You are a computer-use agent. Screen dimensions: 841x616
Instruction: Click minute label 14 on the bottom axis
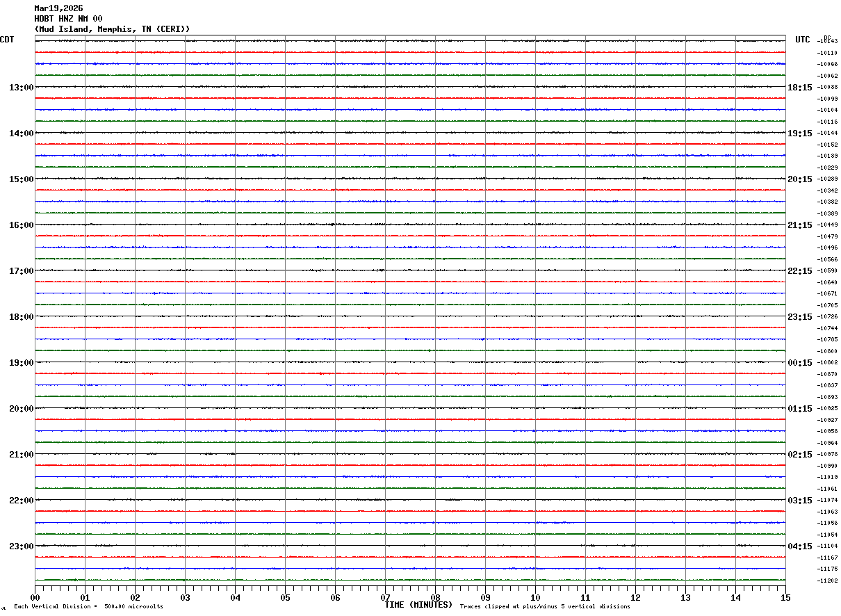735,597
